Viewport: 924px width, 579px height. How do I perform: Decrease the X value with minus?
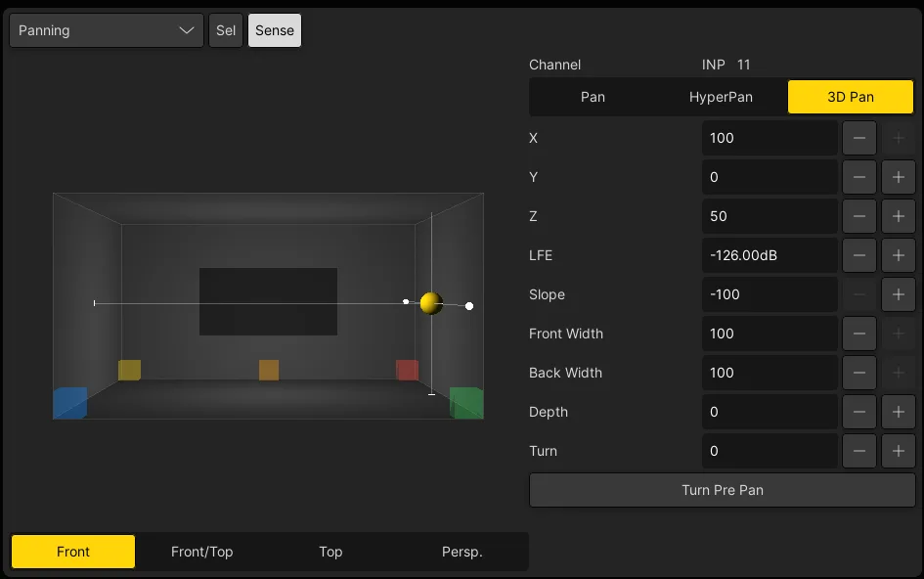[x=859, y=138]
